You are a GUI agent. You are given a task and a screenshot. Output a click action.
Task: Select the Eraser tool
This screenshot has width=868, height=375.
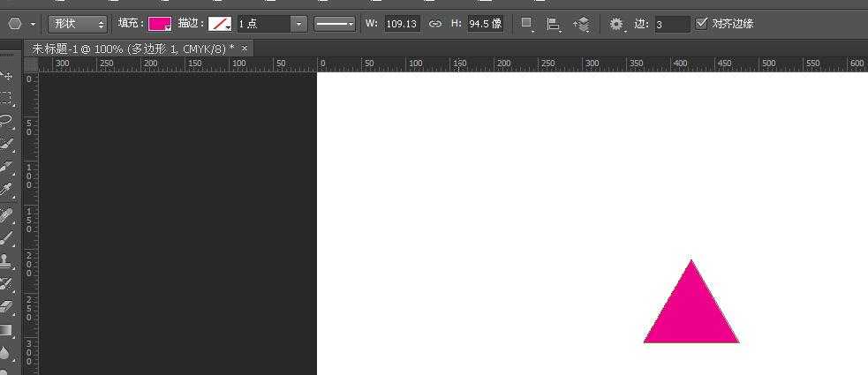coord(7,306)
